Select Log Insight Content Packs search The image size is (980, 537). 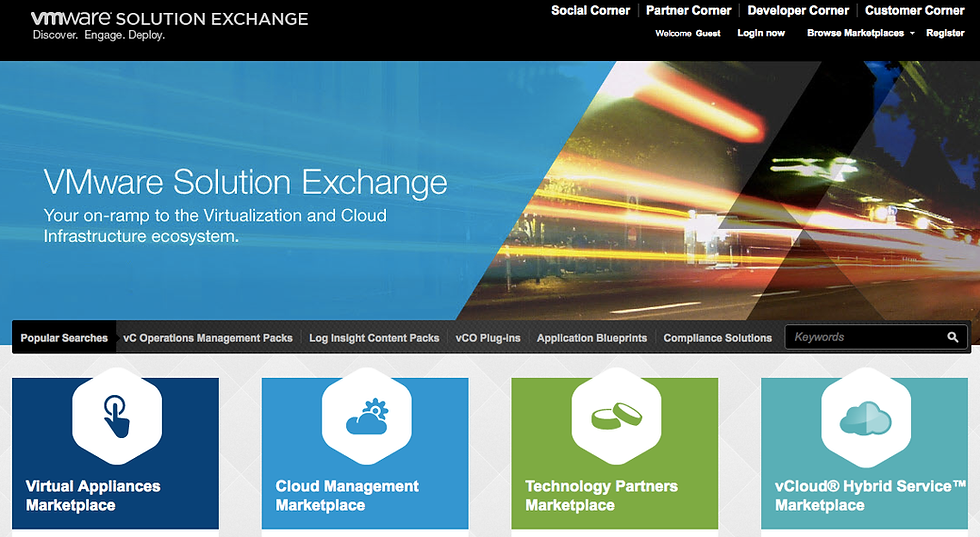[374, 338]
